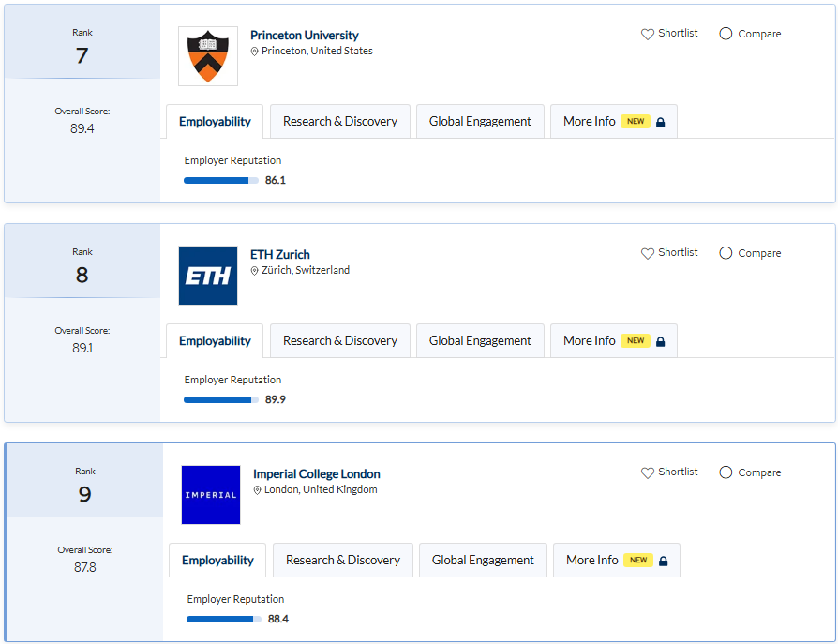
Task: Click Princeton's Employer Reputation progress bar
Action: (220, 181)
